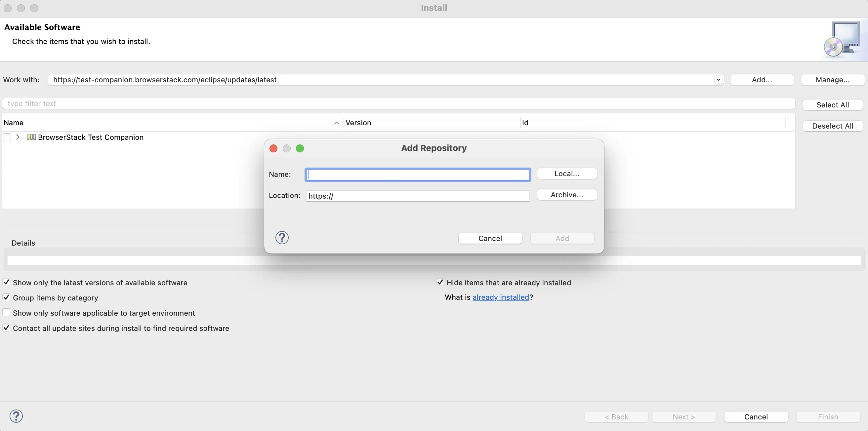Toggle Group items by category checkbox
Screen dimensions: 868x431
tap(6, 297)
